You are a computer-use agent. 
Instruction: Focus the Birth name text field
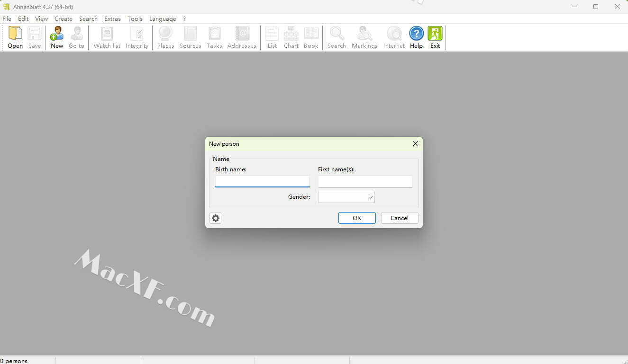(x=262, y=181)
